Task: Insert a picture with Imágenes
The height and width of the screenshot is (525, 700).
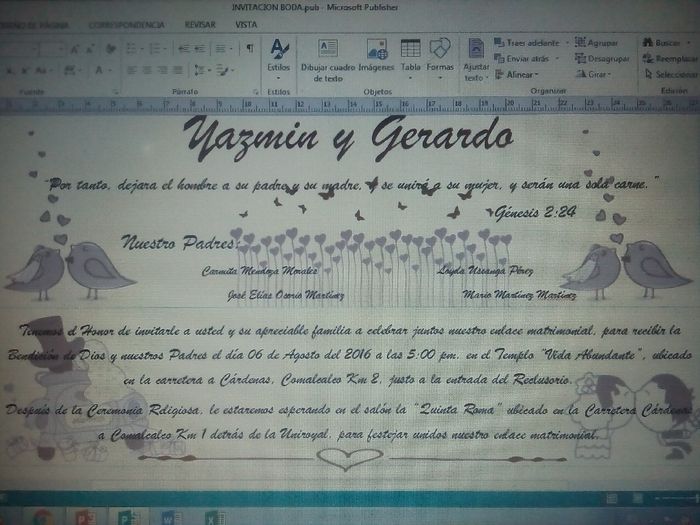Action: [x=376, y=55]
